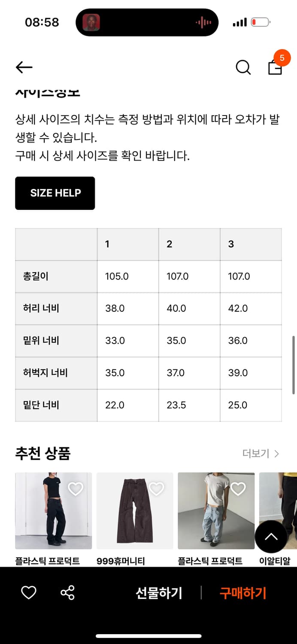Toggle wishlist heart on 999휴머니티 product
Image resolution: width=297 pixels, height=644 pixels.
[156, 489]
